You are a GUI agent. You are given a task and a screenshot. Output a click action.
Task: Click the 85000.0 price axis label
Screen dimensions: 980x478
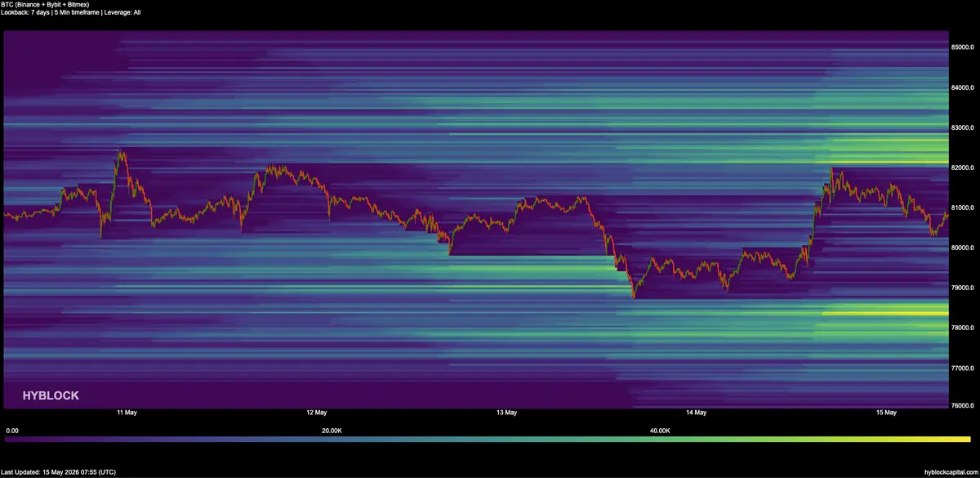point(963,47)
